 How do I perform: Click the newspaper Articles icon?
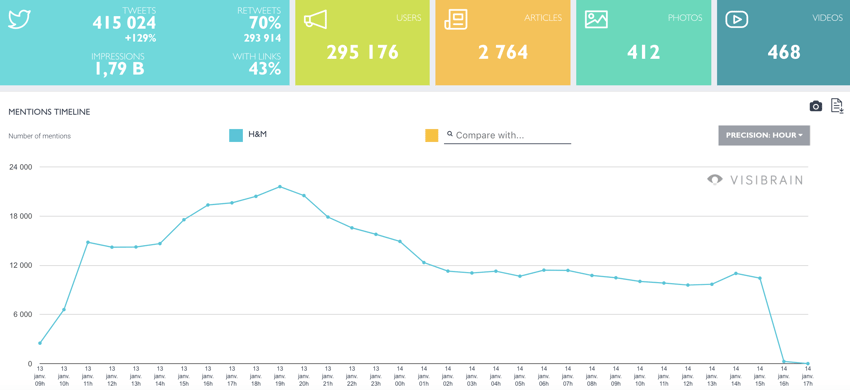455,20
